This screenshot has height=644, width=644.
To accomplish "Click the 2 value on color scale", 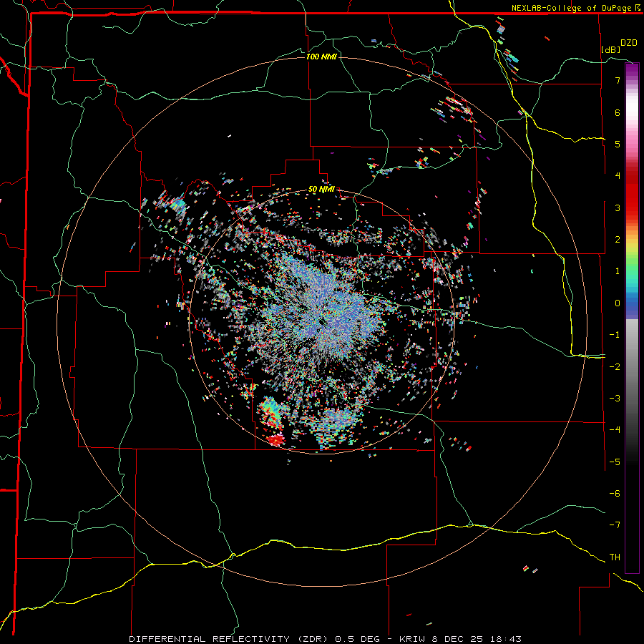I will pyautogui.click(x=618, y=240).
